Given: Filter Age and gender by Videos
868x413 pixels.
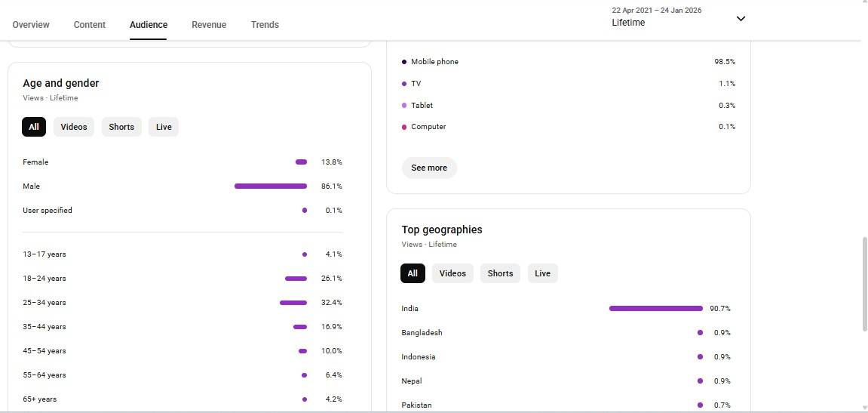Looking at the screenshot, I should tap(74, 127).
